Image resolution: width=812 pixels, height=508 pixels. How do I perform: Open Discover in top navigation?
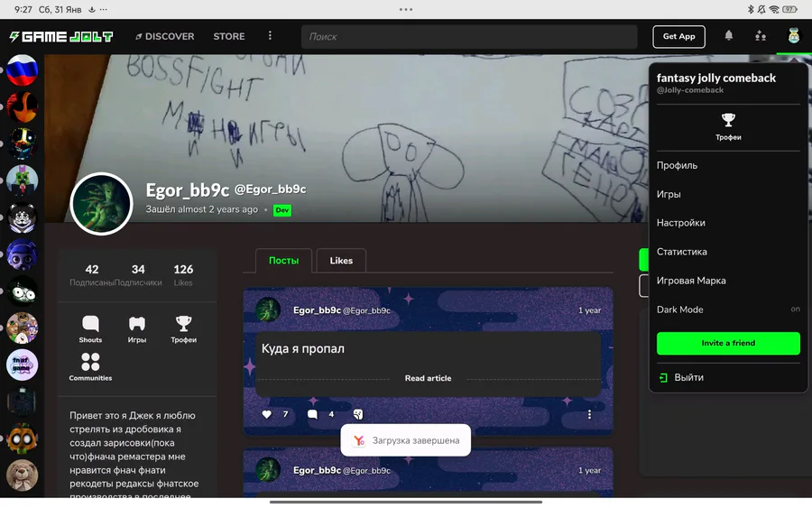165,36
